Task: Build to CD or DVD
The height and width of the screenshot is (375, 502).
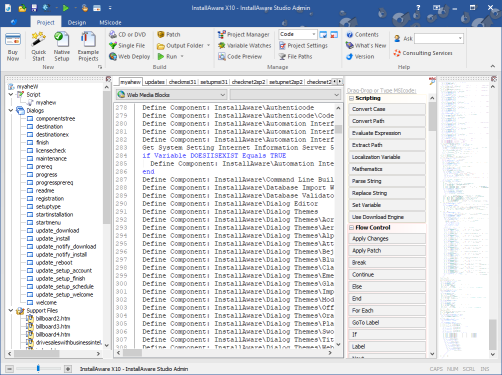Action: click(x=128, y=34)
